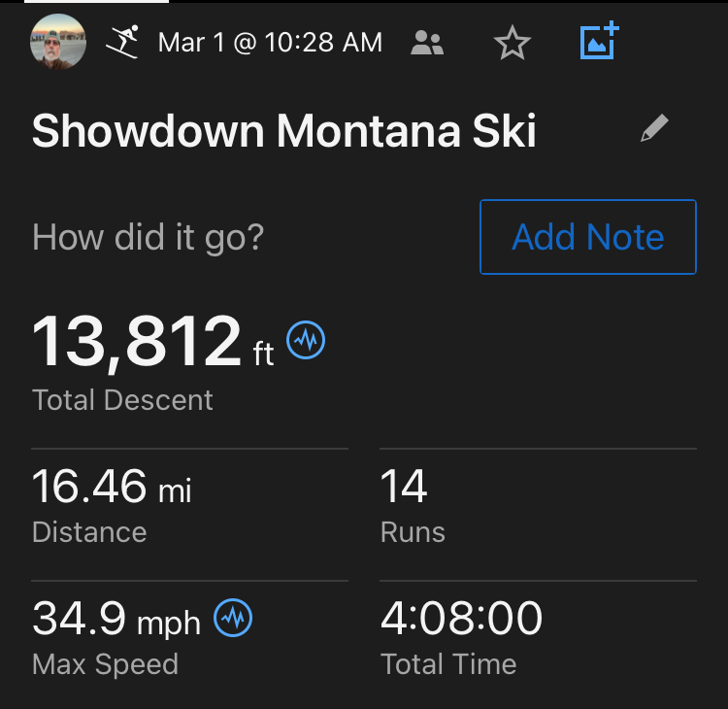Tap the 16.46 mi value
Screen dimensions: 728x709
pos(112,487)
